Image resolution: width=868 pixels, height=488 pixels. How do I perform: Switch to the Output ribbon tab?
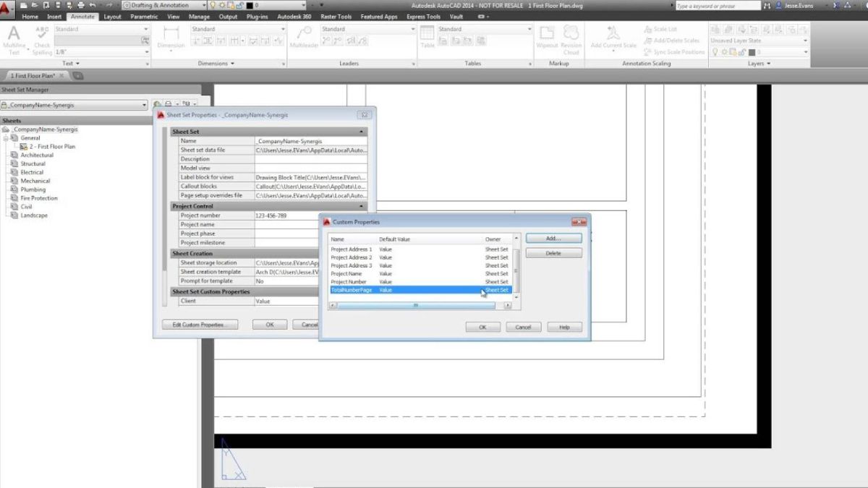[x=228, y=17]
